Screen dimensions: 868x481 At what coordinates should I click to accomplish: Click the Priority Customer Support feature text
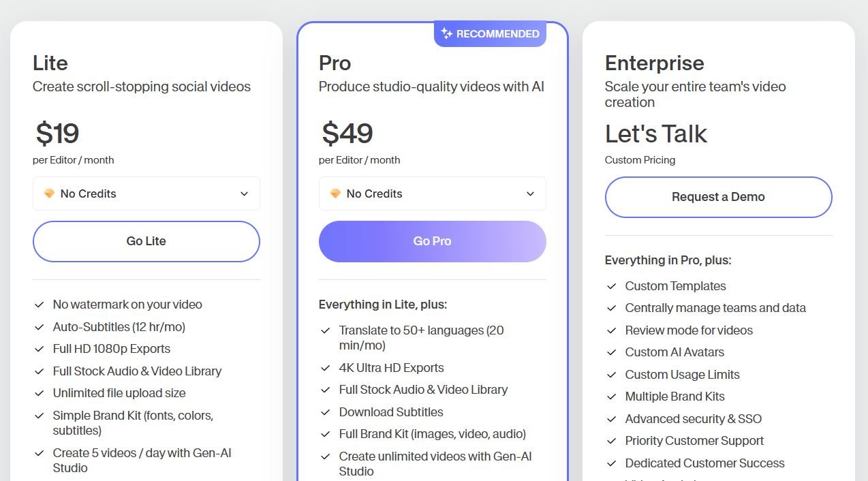tap(694, 441)
